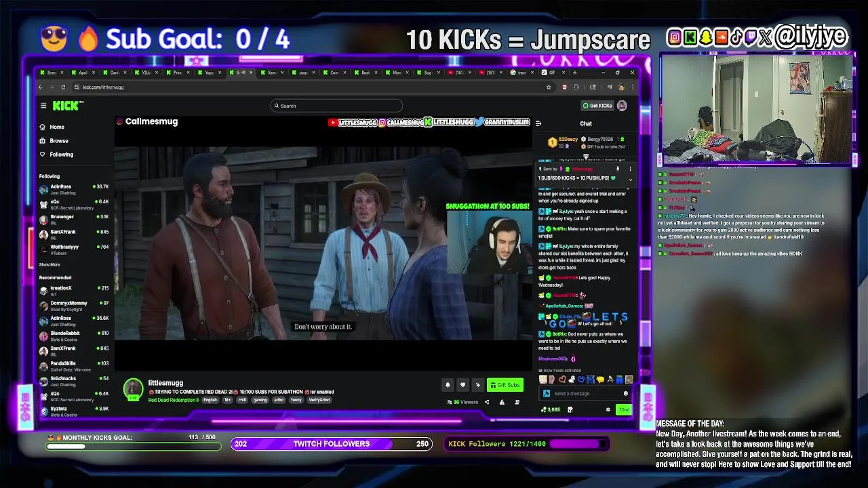The image size is (868, 488).
Task: Open Wolfbradyyy channel in Following list
Action: [x=75, y=249]
